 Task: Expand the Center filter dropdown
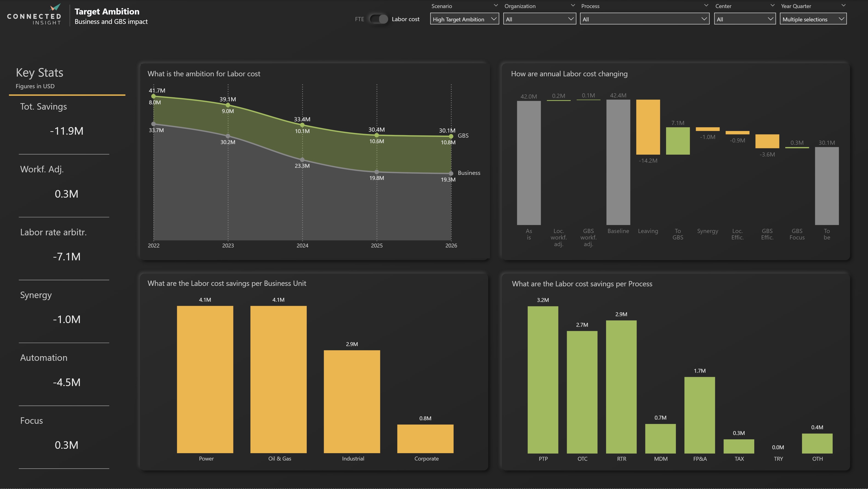click(x=744, y=19)
